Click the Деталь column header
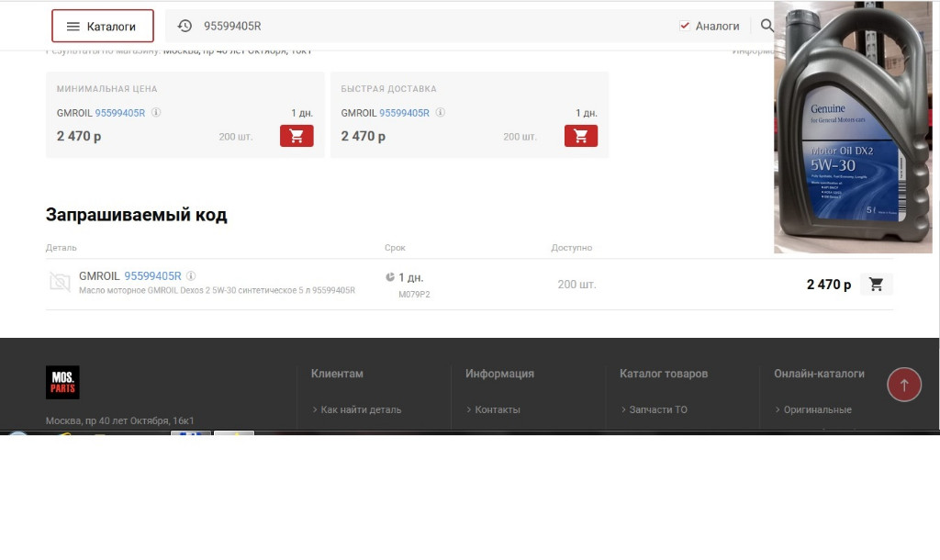940x560 pixels. (62, 248)
